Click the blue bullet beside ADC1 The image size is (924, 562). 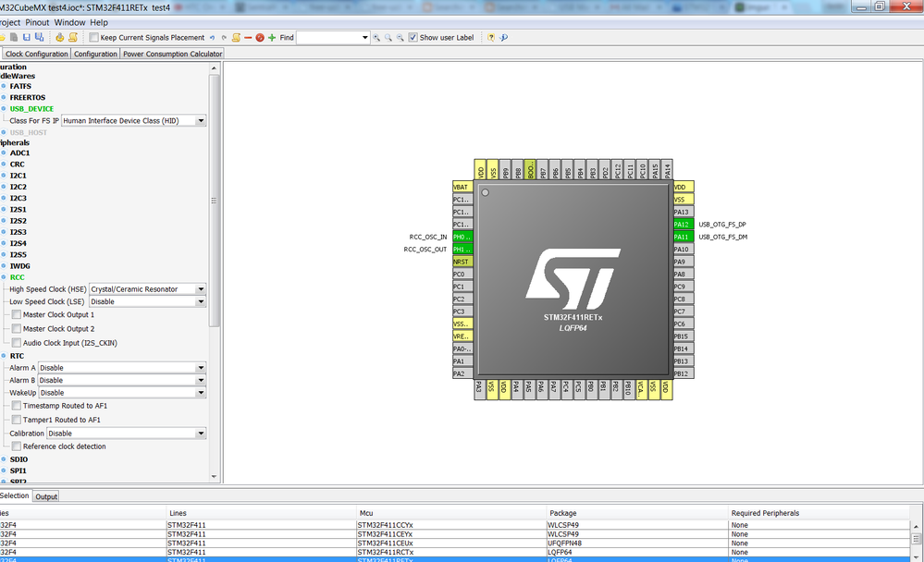point(4,153)
